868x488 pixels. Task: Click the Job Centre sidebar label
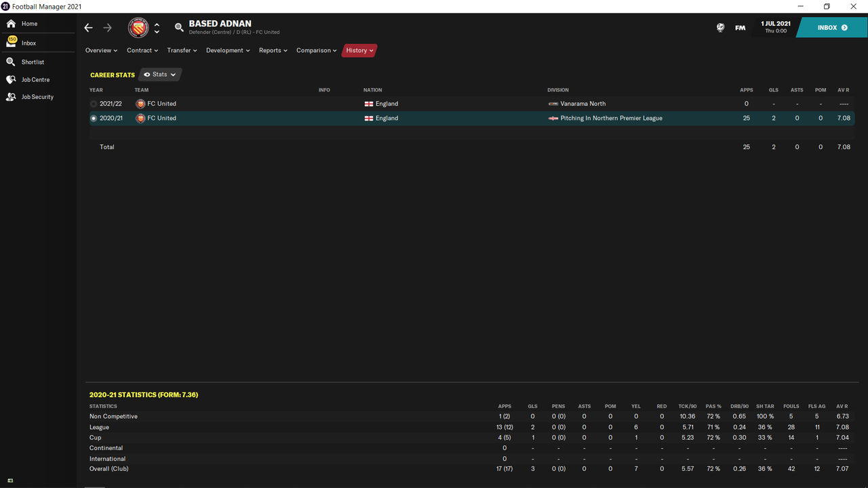point(35,79)
